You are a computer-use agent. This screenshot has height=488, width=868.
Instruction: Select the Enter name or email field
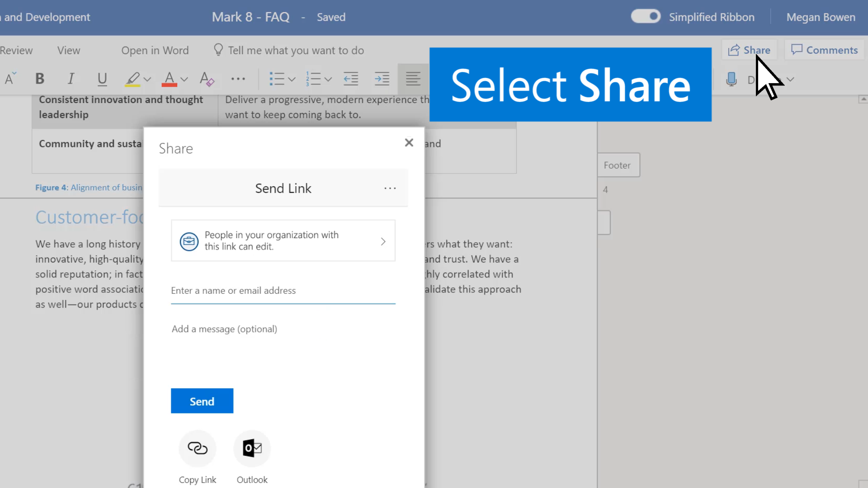283,290
